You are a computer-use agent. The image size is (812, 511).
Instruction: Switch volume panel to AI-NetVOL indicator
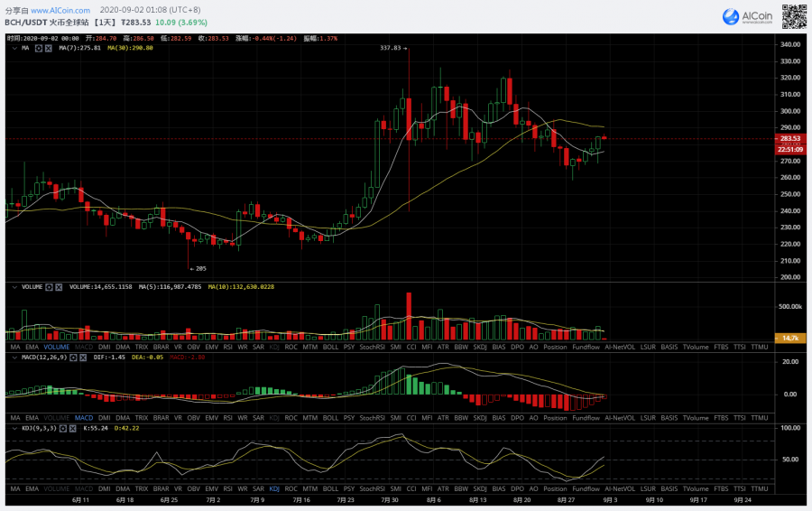point(620,348)
